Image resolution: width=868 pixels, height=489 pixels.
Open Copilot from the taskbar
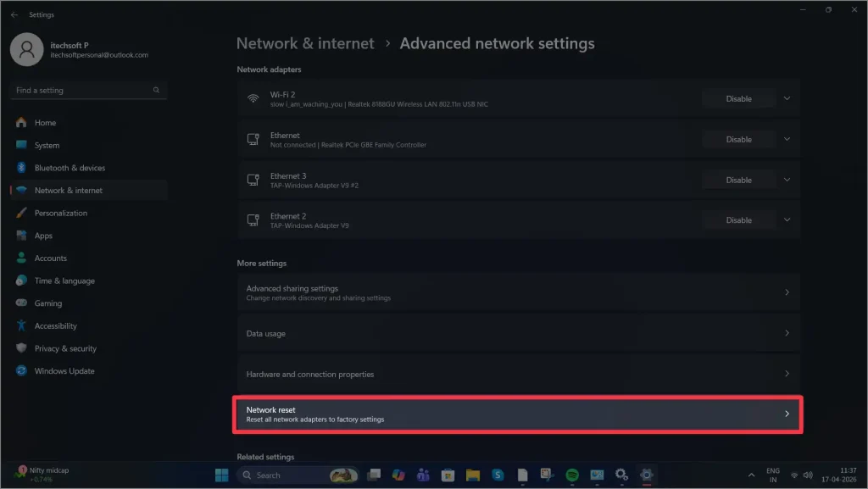pos(398,475)
